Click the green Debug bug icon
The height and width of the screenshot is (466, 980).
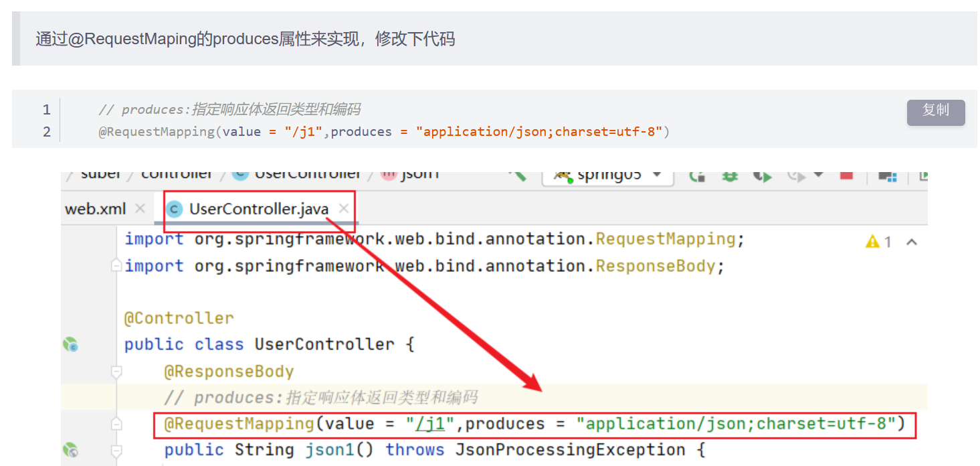[x=729, y=176]
